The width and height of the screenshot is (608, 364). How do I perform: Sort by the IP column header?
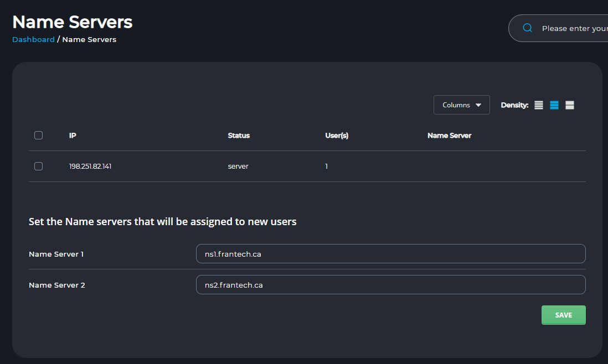73,136
